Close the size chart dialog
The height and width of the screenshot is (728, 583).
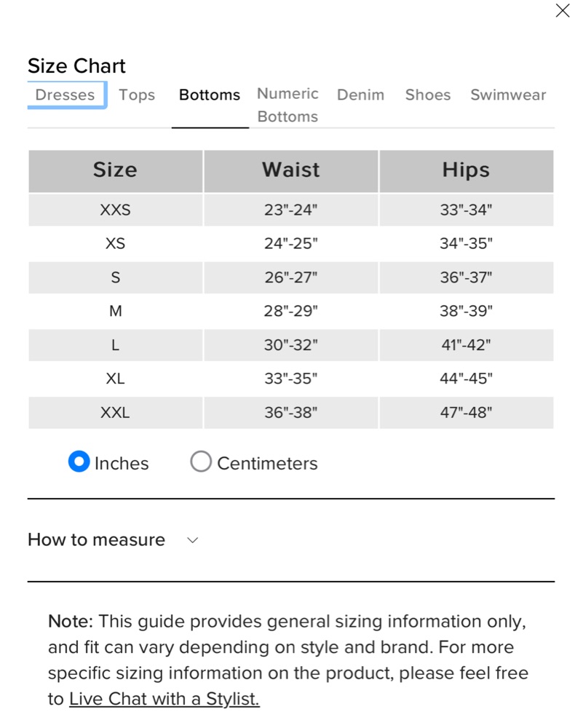coord(562,11)
